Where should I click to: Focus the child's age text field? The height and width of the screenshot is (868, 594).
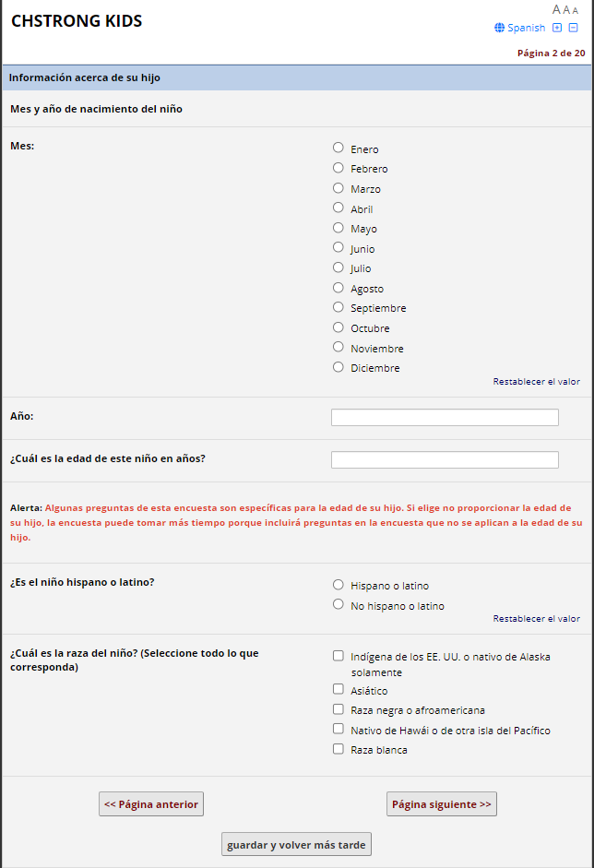[445, 459]
